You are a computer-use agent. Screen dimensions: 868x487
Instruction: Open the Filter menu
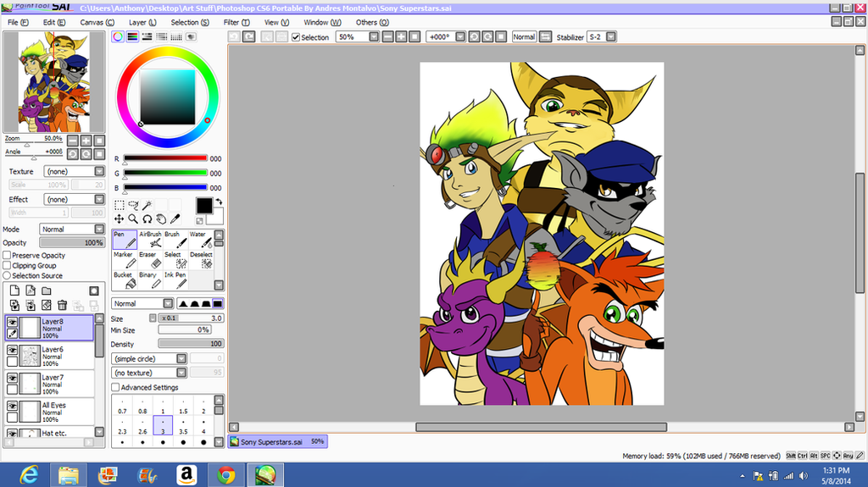point(236,22)
